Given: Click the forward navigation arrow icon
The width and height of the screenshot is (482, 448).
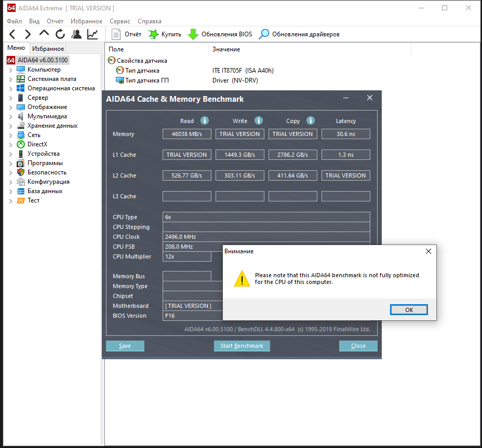Looking at the screenshot, I should point(28,34).
